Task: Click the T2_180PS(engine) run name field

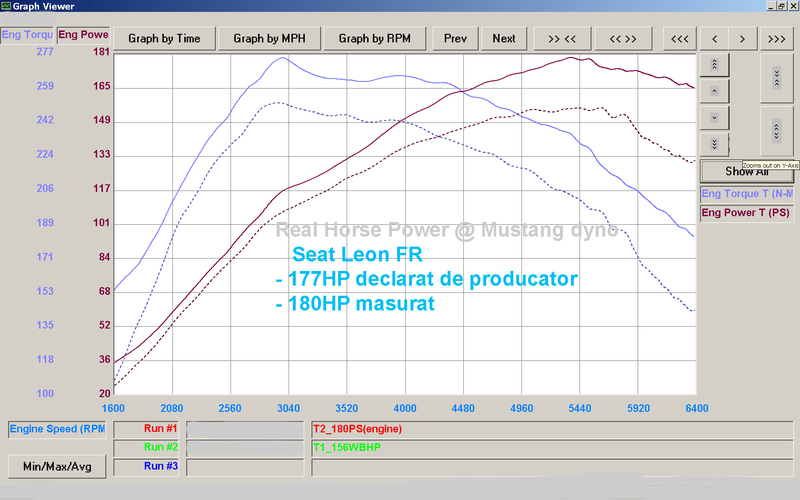Action: pos(552,429)
